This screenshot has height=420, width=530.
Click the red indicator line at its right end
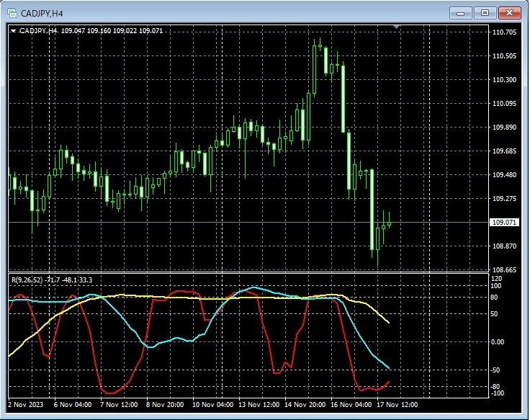(389, 382)
